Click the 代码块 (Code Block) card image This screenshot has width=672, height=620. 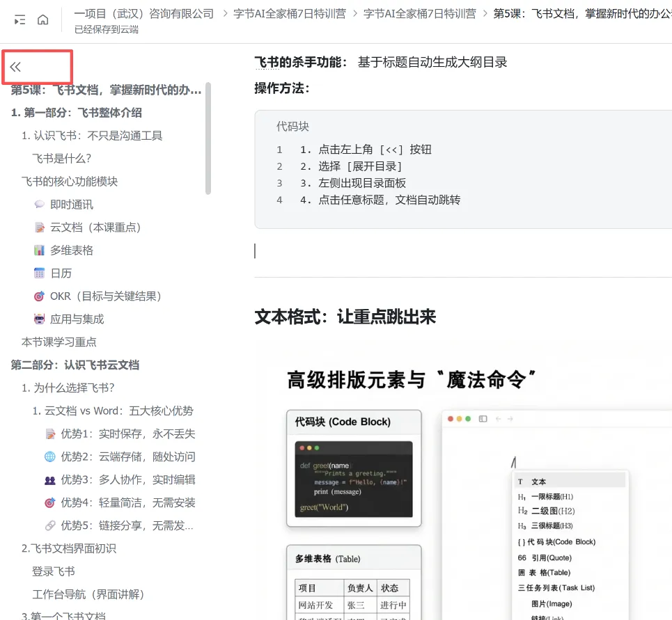click(x=354, y=468)
